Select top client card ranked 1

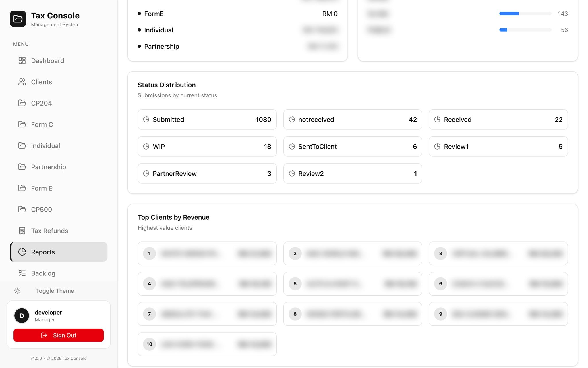(207, 254)
